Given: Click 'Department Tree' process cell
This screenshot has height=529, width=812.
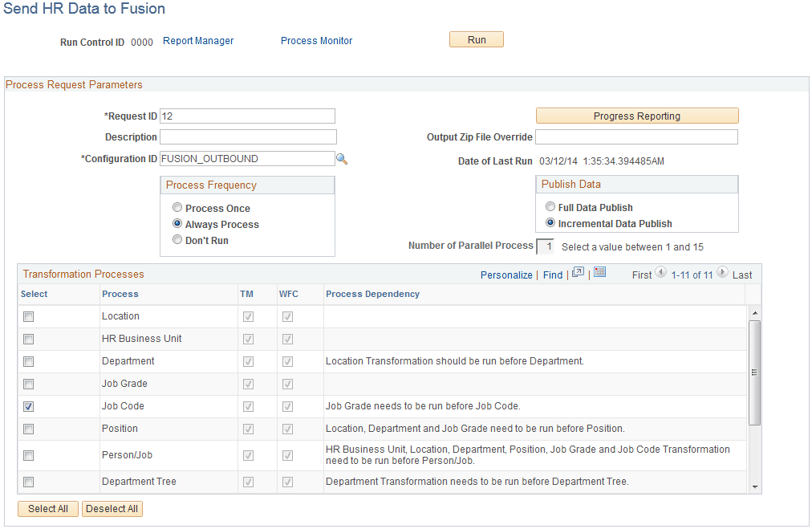Looking at the screenshot, I should click(x=139, y=482).
